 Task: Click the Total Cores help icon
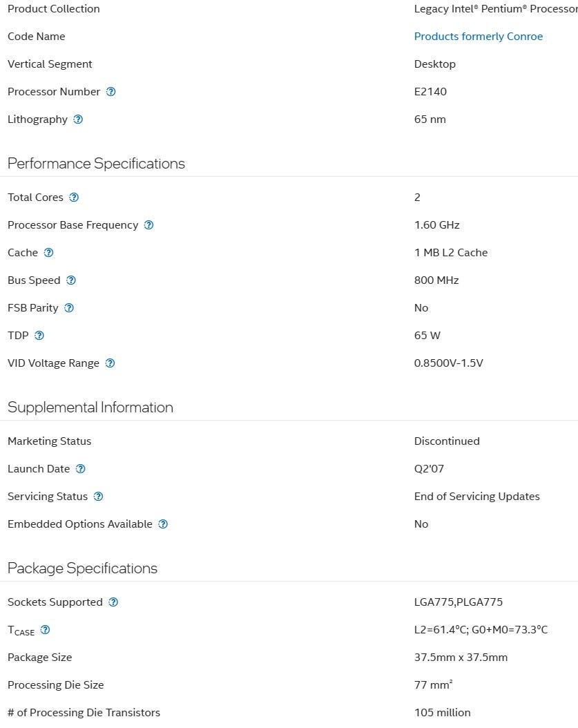point(74,198)
